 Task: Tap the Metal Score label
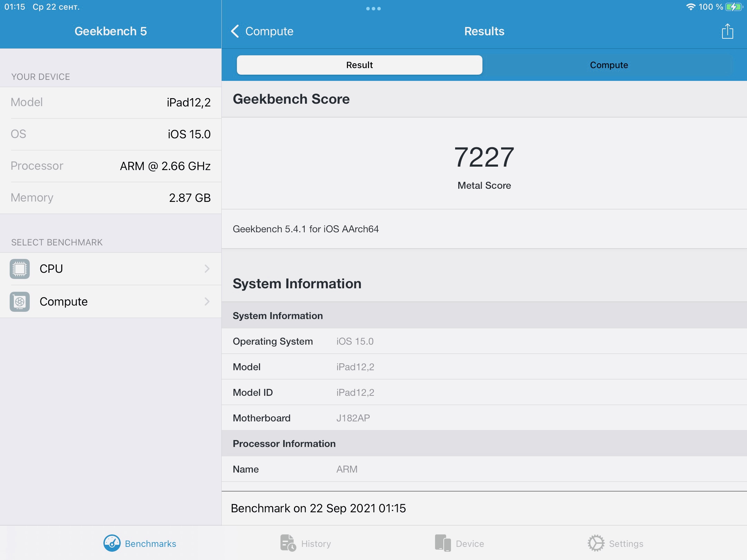point(484,186)
